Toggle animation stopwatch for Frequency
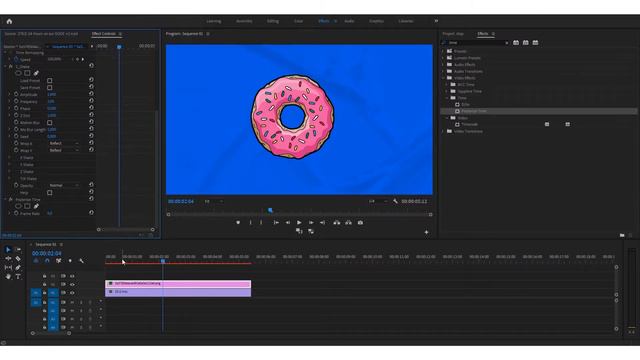The height and width of the screenshot is (360, 640). click(x=16, y=101)
